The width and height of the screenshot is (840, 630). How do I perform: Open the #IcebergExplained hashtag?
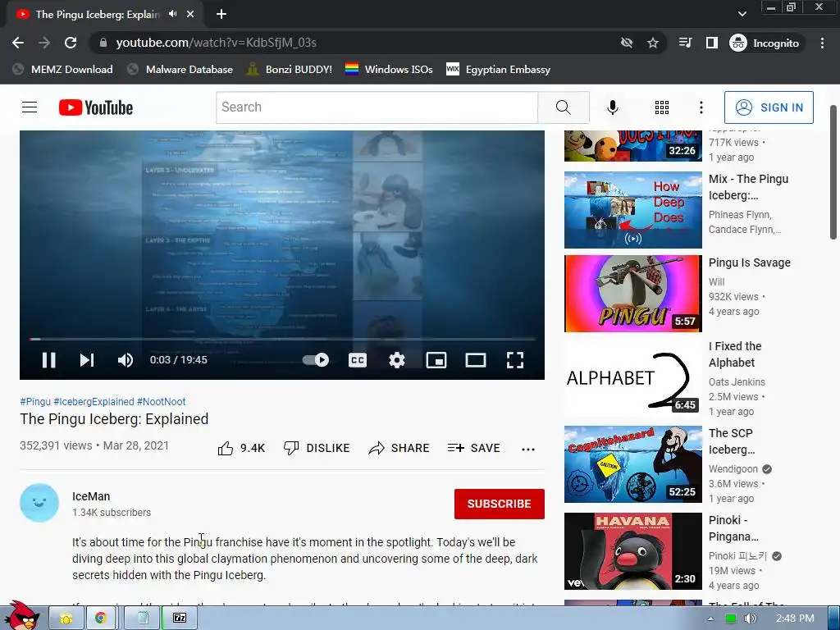[x=94, y=402]
